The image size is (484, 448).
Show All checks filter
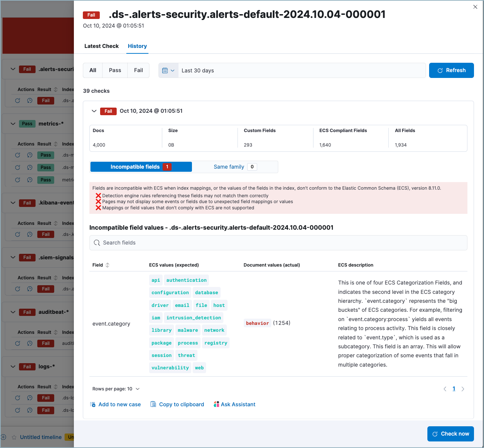[x=93, y=70]
